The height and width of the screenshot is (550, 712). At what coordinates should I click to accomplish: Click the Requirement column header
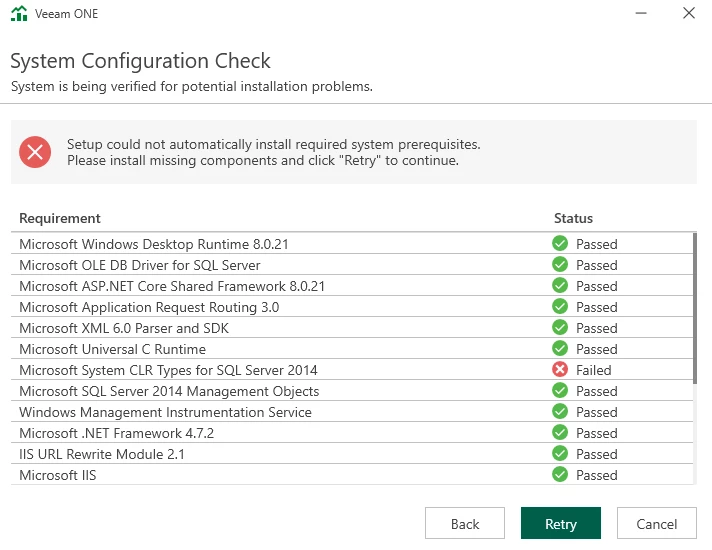click(x=60, y=218)
